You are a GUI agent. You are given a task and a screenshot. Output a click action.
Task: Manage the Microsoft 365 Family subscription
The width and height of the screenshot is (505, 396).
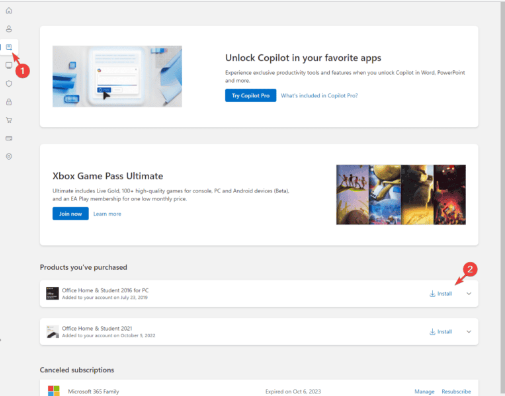[x=424, y=391]
